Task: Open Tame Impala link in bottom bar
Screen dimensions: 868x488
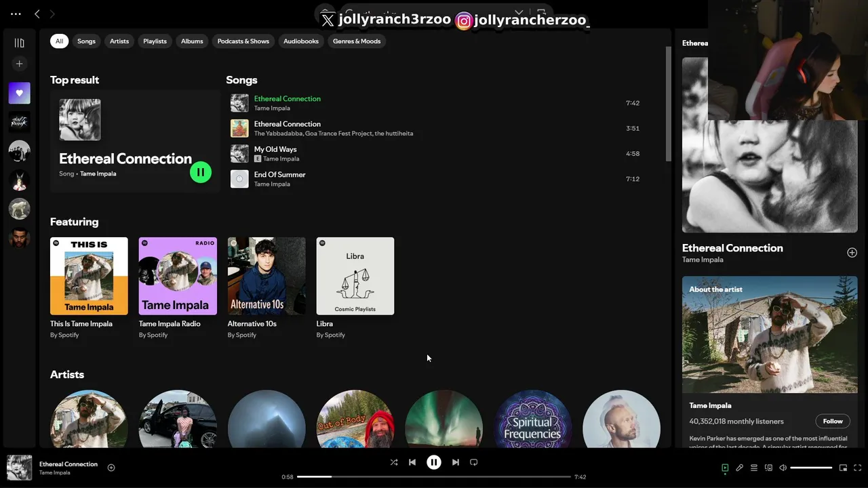Action: (54, 472)
